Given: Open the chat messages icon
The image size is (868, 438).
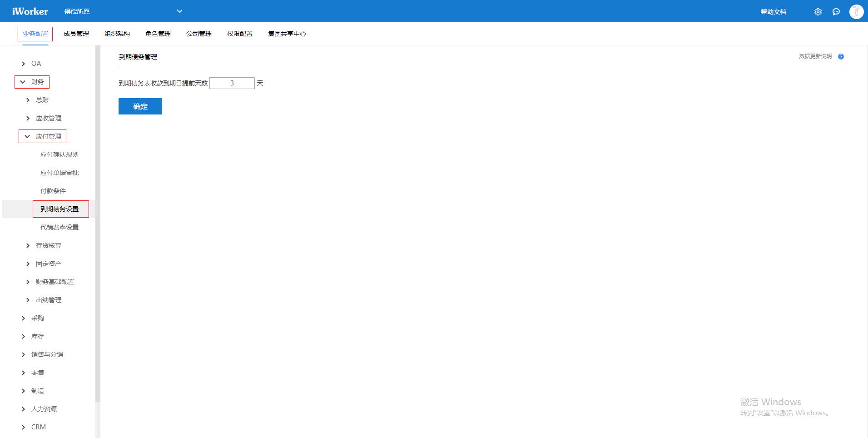Looking at the screenshot, I should point(836,12).
